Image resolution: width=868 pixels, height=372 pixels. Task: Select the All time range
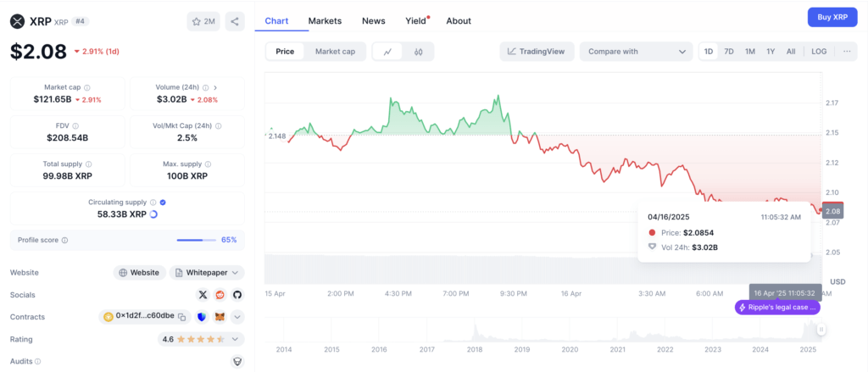pos(791,52)
